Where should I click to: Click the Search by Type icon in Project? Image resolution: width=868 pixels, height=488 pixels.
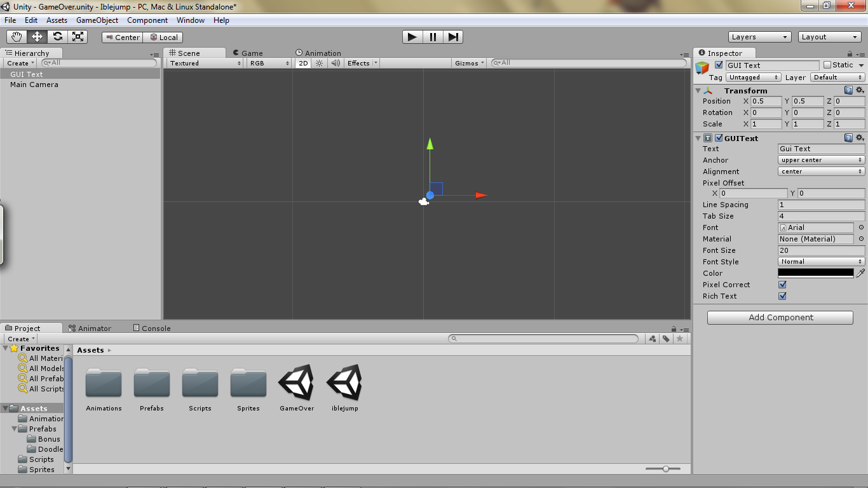point(653,339)
